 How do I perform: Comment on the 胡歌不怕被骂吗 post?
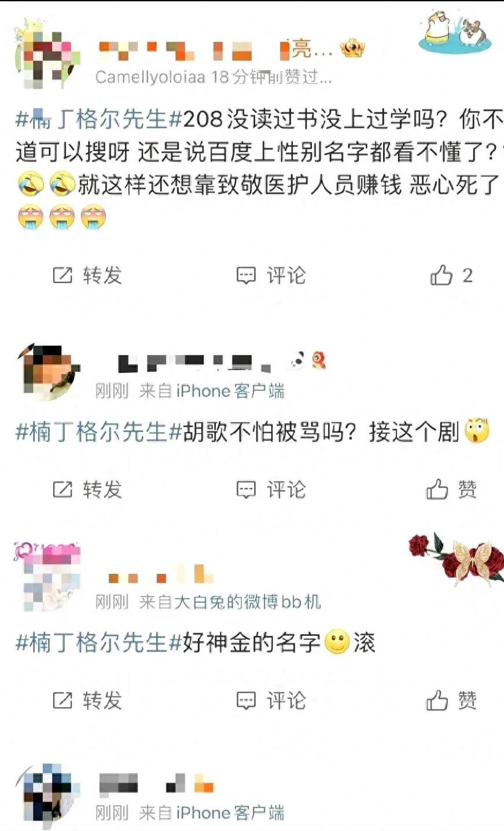pyautogui.click(x=271, y=490)
